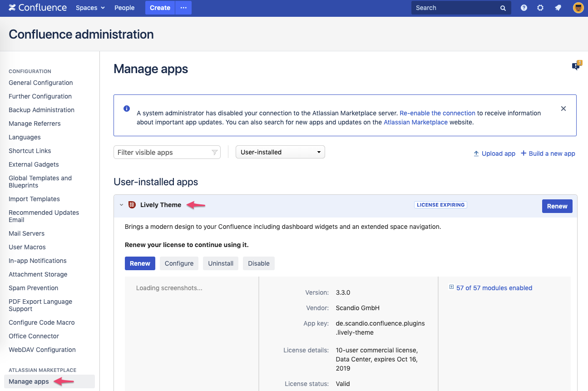588x391 pixels.
Task: Collapse the Lively Theme row chevron
Action: tap(121, 205)
